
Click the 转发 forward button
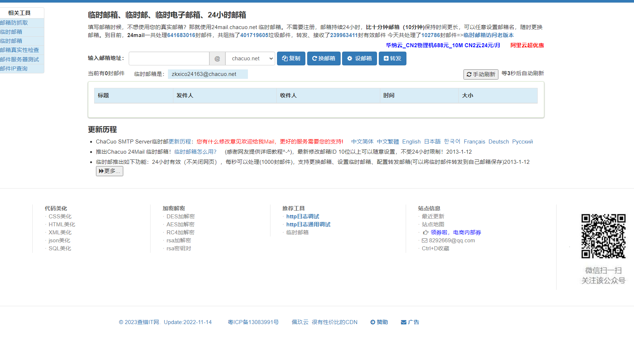coord(392,58)
